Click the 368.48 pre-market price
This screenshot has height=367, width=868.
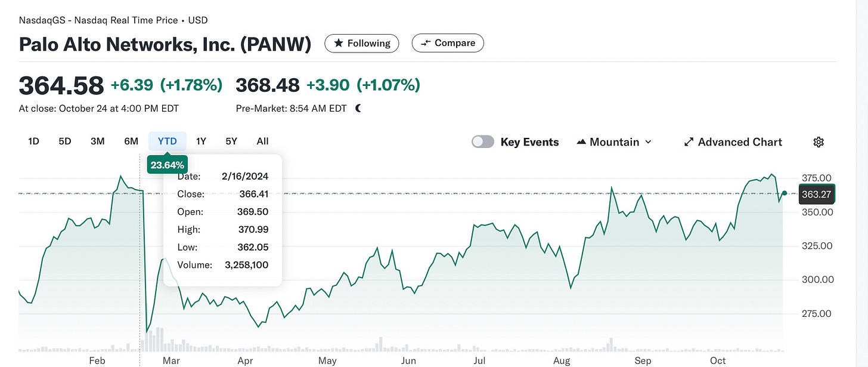pos(268,85)
